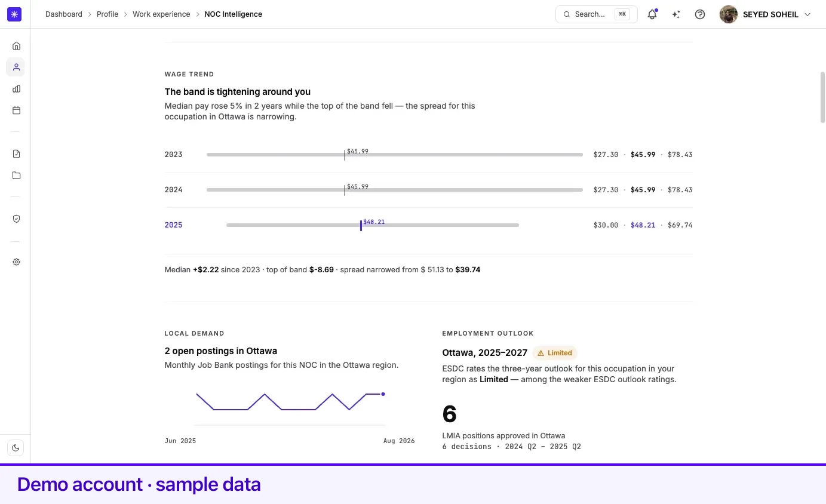Viewport: 826px width, 504px height.
Task: Select the Profile person icon in sidebar
Action: tap(16, 67)
